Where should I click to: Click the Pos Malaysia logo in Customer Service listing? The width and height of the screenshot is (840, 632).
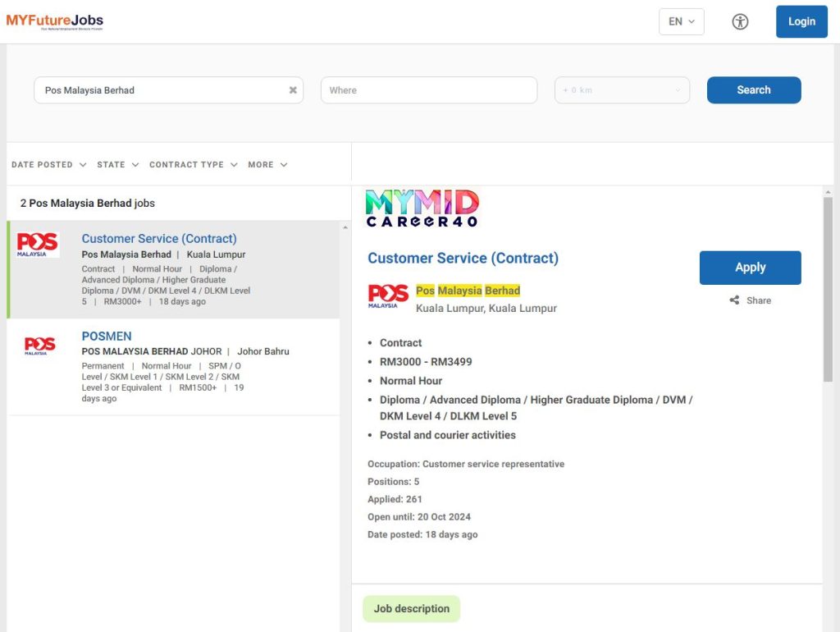point(38,245)
